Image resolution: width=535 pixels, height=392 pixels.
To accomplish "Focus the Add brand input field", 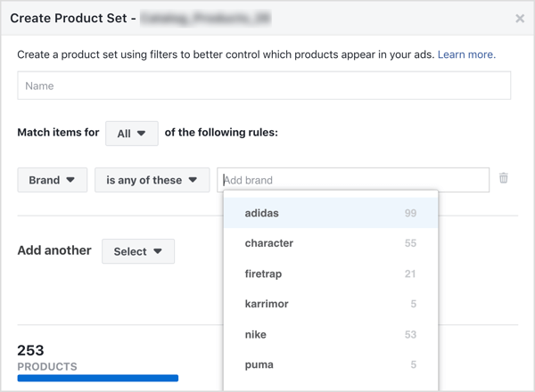I will click(x=353, y=180).
